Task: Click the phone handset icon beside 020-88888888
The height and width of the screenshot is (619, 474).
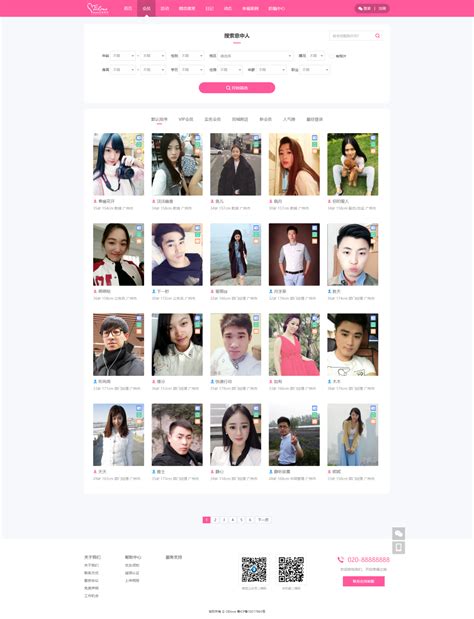Action: click(x=340, y=559)
